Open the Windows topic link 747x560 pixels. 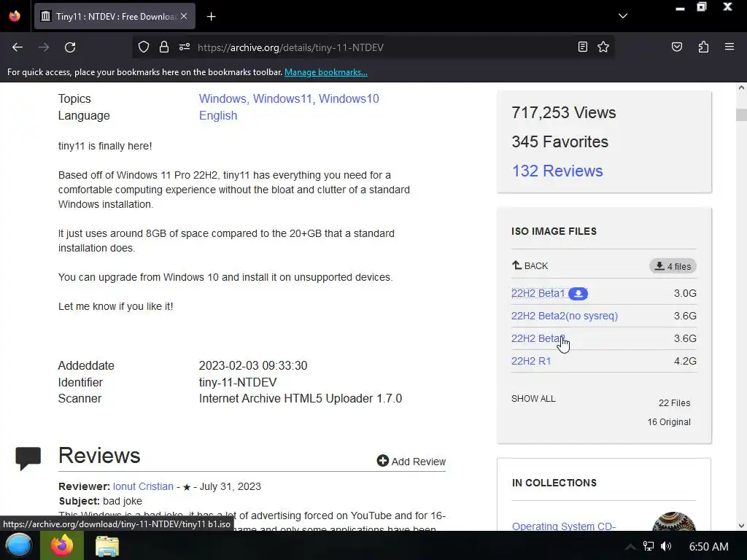(x=222, y=98)
